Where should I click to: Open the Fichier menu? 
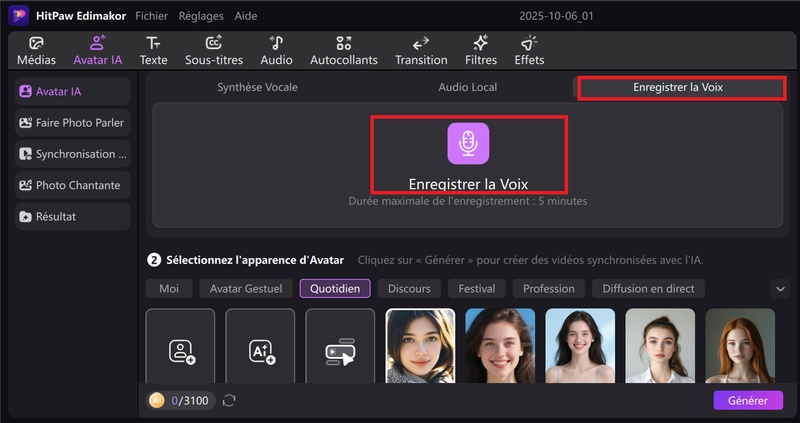tap(151, 16)
